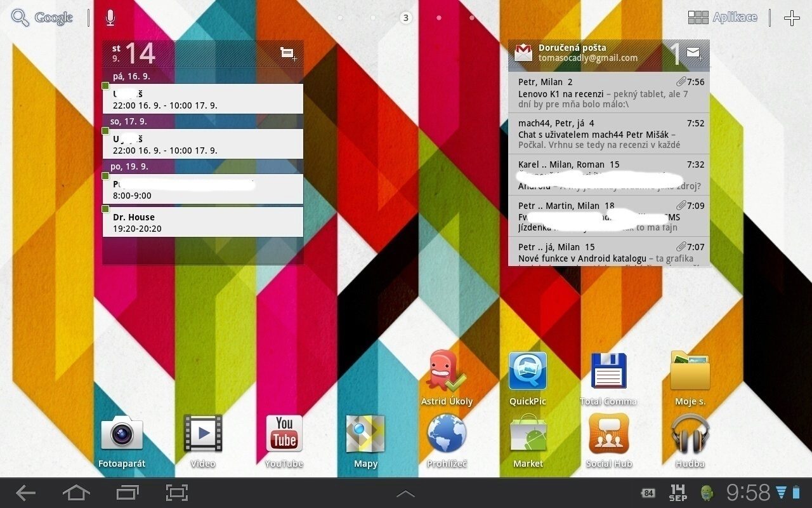Viewport: 812px width, 508px height.
Task: Open the event under pá, 16. 9.
Action: coord(203,99)
